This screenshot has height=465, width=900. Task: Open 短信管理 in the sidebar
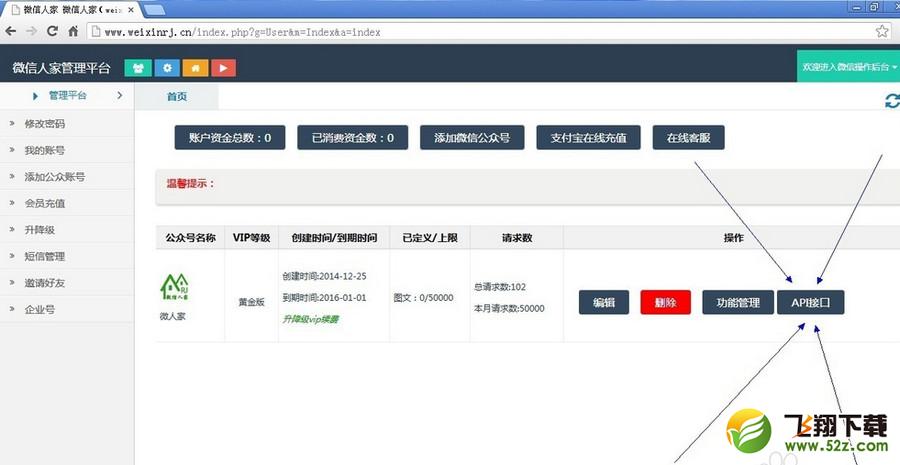pyautogui.click(x=67, y=256)
